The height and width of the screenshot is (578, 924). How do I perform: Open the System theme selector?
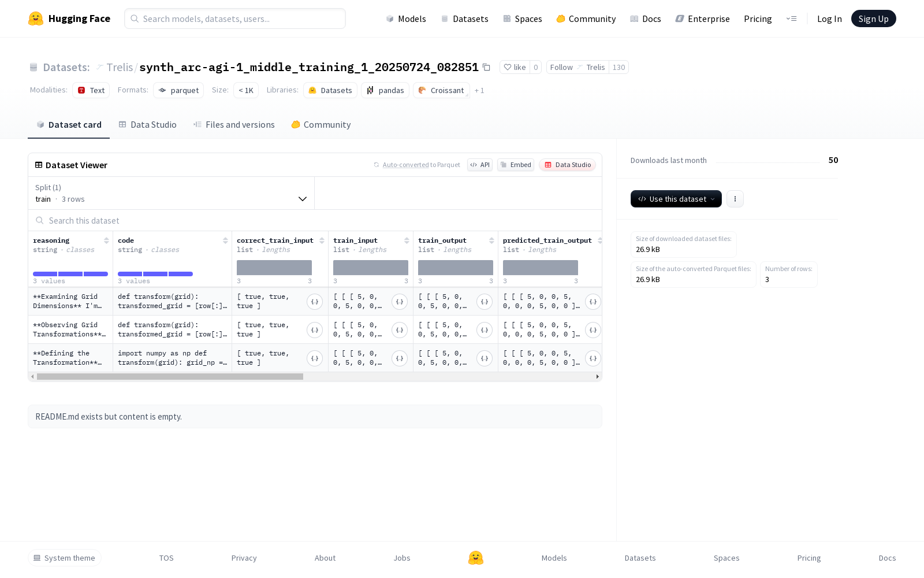(x=65, y=558)
